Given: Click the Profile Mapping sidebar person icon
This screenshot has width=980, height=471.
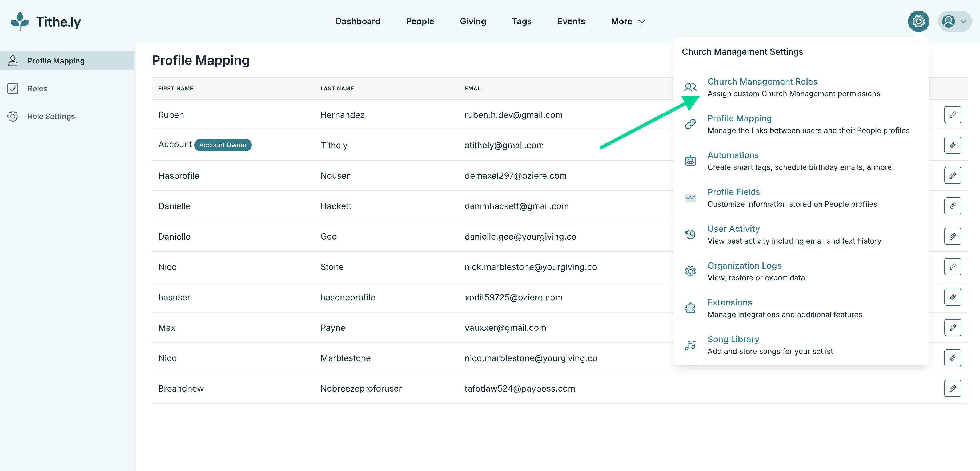Looking at the screenshot, I should pos(13,61).
